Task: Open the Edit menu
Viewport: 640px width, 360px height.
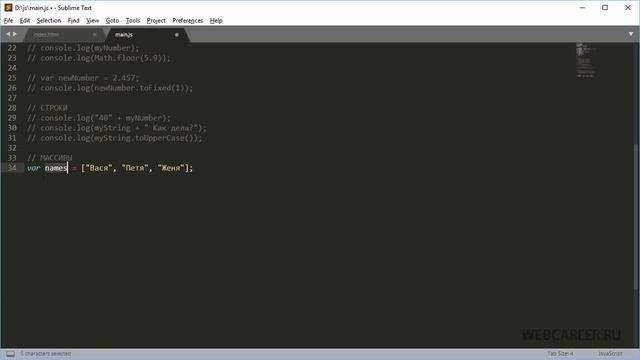Action: tap(24, 20)
